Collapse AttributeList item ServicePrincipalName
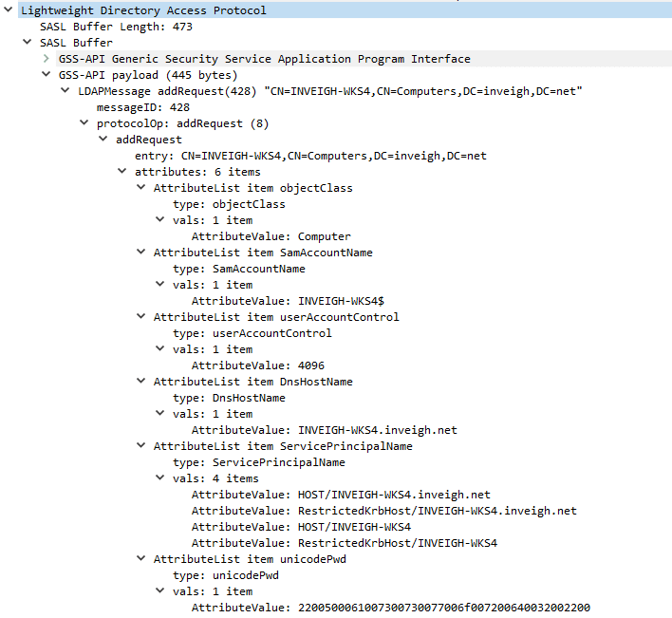The height and width of the screenshot is (618, 672). (141, 445)
